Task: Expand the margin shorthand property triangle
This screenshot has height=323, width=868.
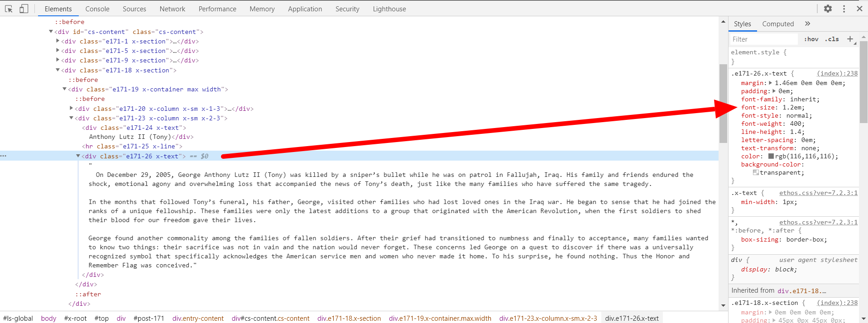Action: 770,83
